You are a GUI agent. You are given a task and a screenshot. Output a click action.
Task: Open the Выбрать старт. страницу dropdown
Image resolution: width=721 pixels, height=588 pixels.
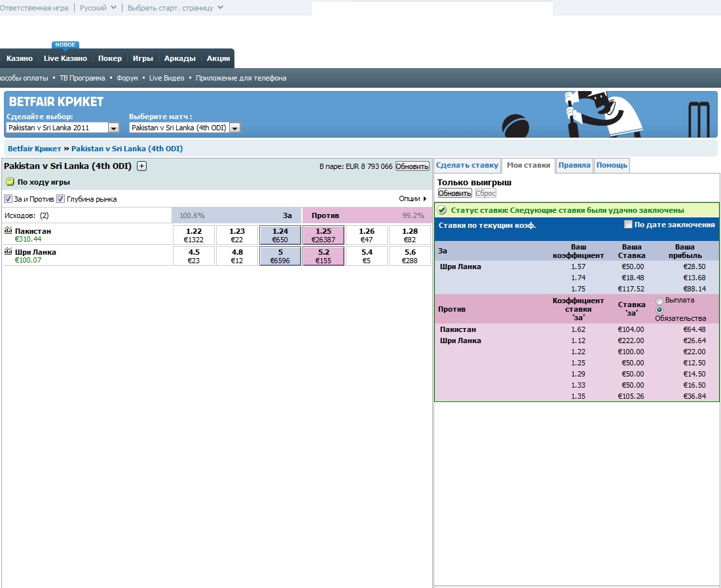coord(176,8)
